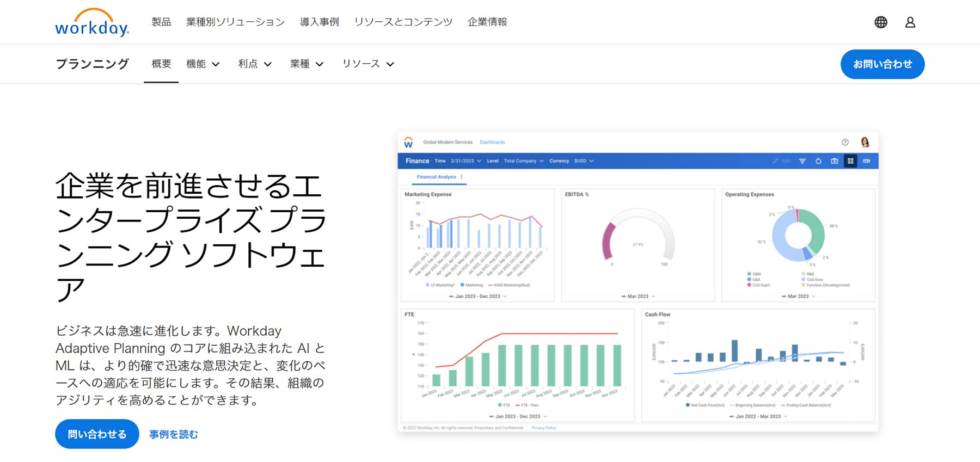
Task: Click the camera snapshot icon in Finance bar
Action: click(x=834, y=161)
